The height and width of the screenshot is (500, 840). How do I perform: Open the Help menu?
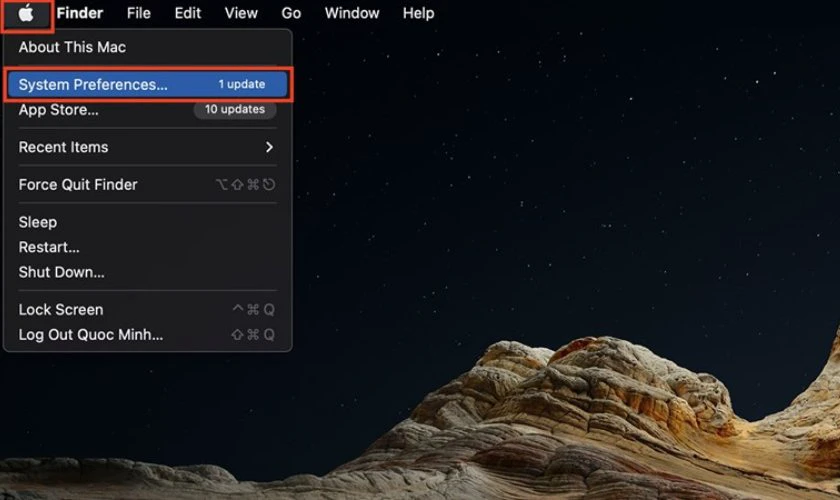click(x=418, y=13)
